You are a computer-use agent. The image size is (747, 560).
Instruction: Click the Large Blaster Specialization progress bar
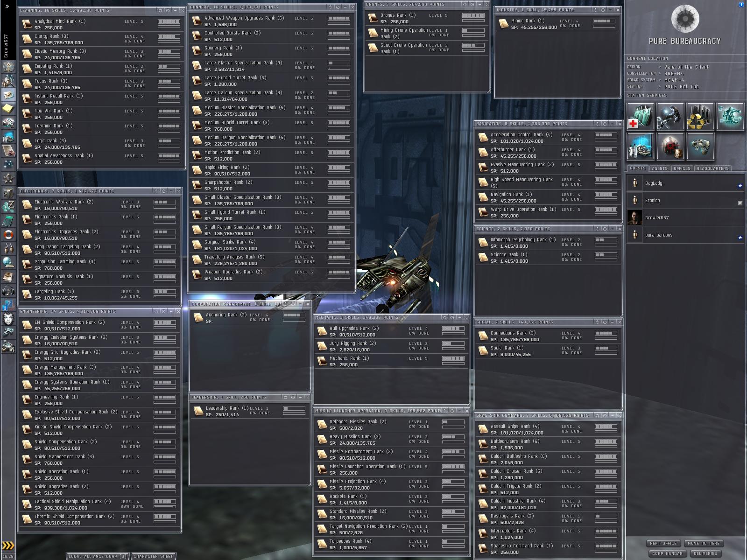339,68
